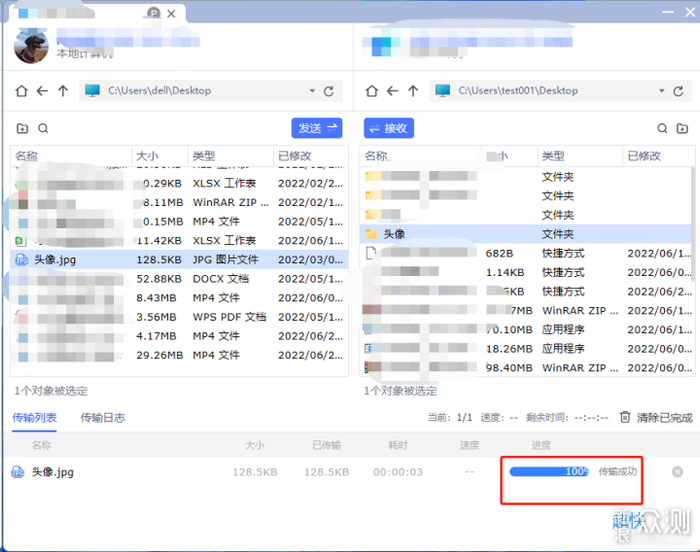The height and width of the screenshot is (552, 700).
Task: Search files in remote panel
Action: click(x=662, y=129)
